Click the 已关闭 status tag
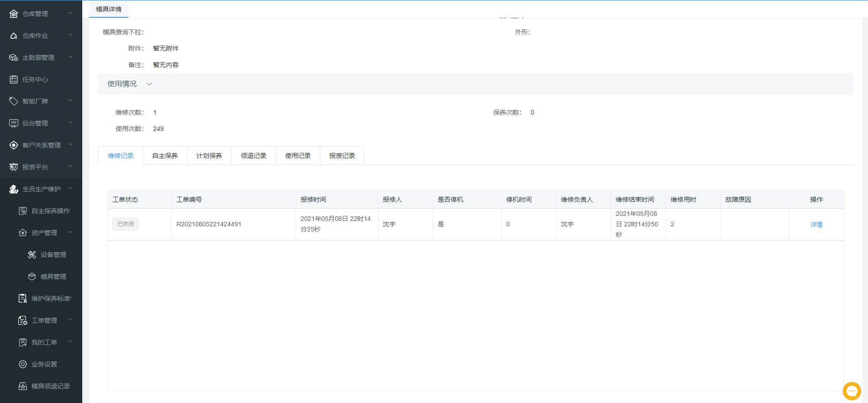The image size is (868, 403). [x=126, y=224]
